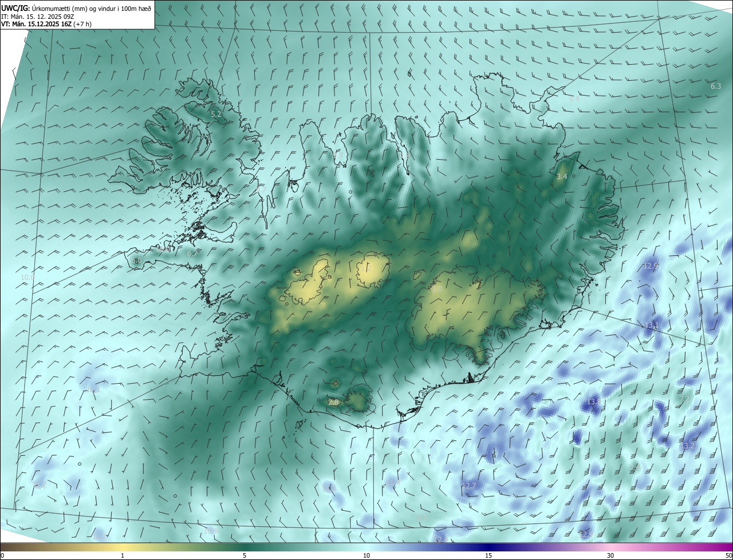Click the '50' tick on the color scale
Image resolution: width=733 pixels, height=560 pixels.
pyautogui.click(x=728, y=556)
